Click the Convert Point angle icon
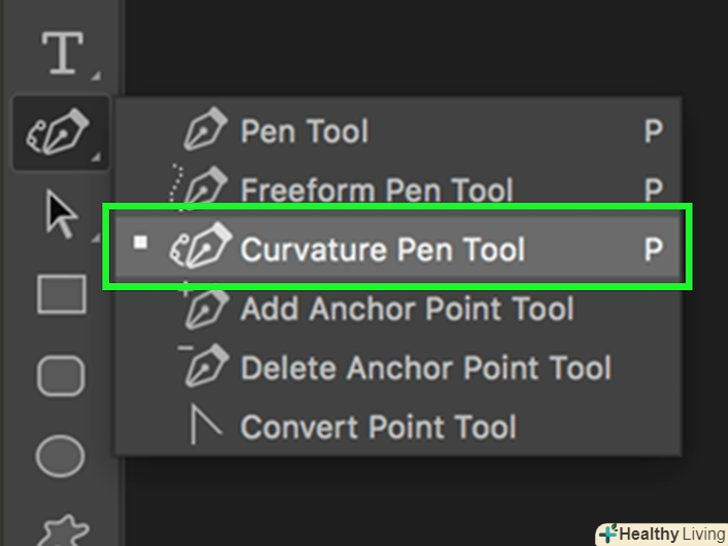The image size is (728, 546). pyautogui.click(x=205, y=425)
